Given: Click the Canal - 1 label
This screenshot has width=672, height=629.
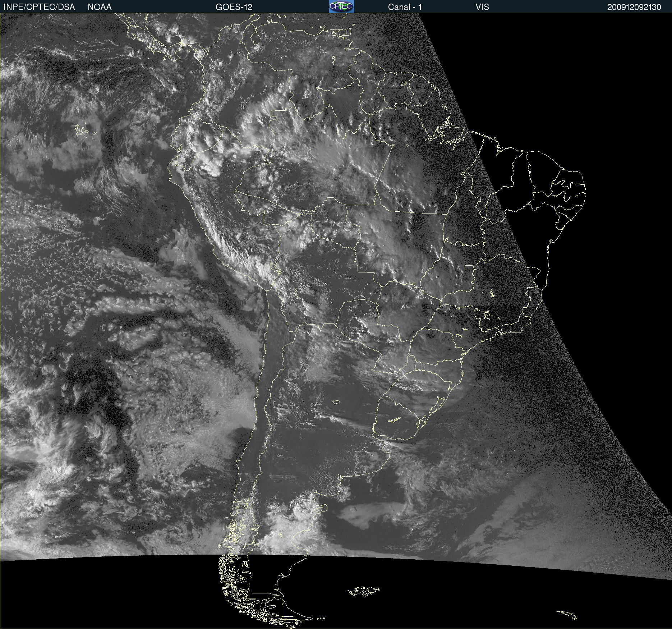Looking at the screenshot, I should tap(405, 7).
